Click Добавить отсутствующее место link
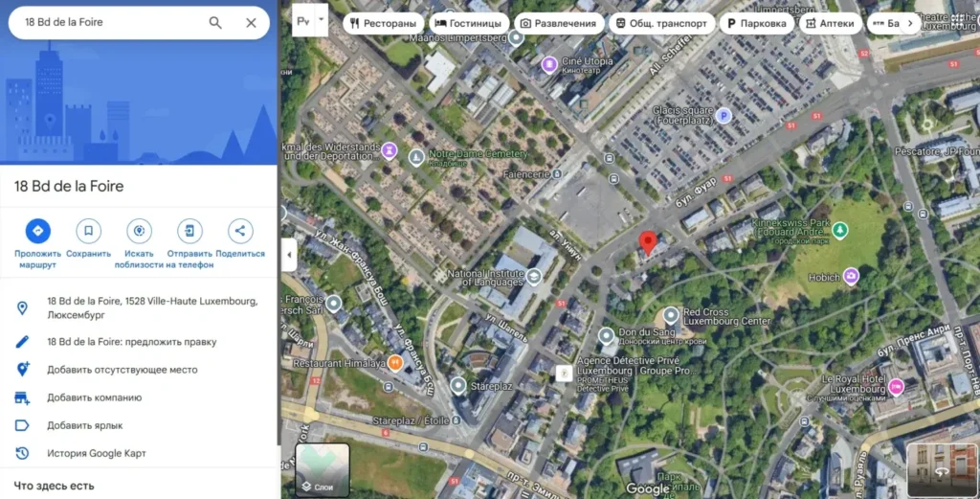The height and width of the screenshot is (499, 980). point(122,370)
